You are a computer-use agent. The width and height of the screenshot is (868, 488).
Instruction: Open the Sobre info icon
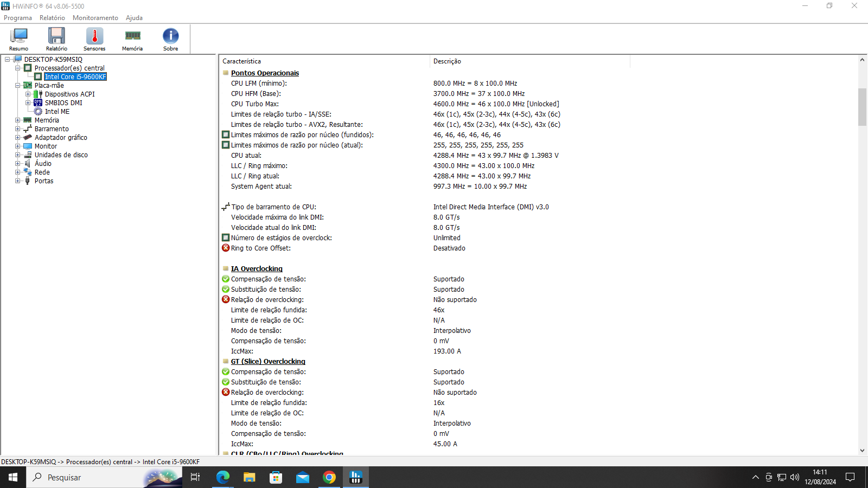coord(170,39)
